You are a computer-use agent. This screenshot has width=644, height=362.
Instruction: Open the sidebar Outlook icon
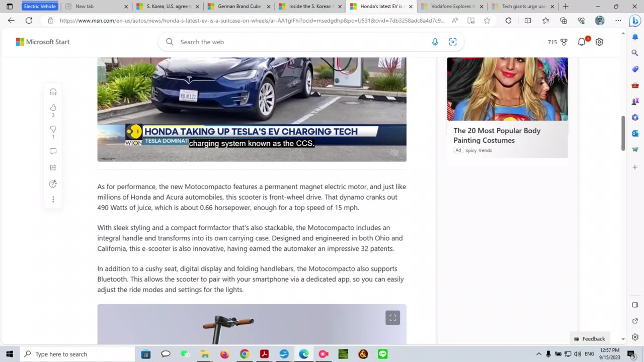point(635,133)
